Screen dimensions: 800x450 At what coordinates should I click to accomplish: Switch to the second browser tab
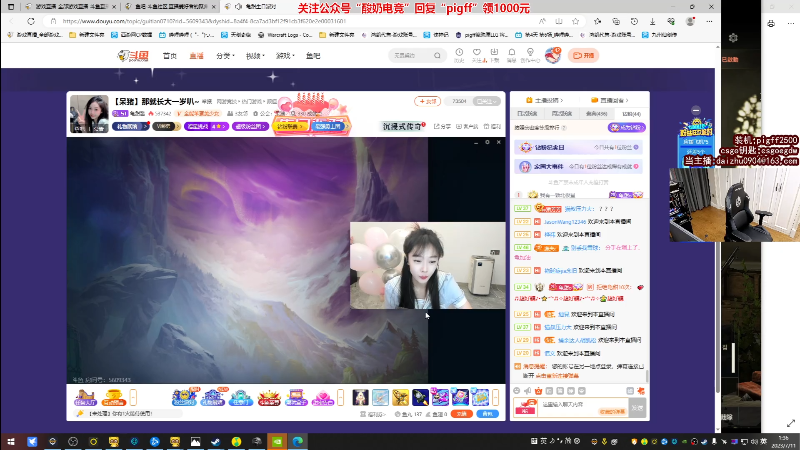(x=171, y=7)
